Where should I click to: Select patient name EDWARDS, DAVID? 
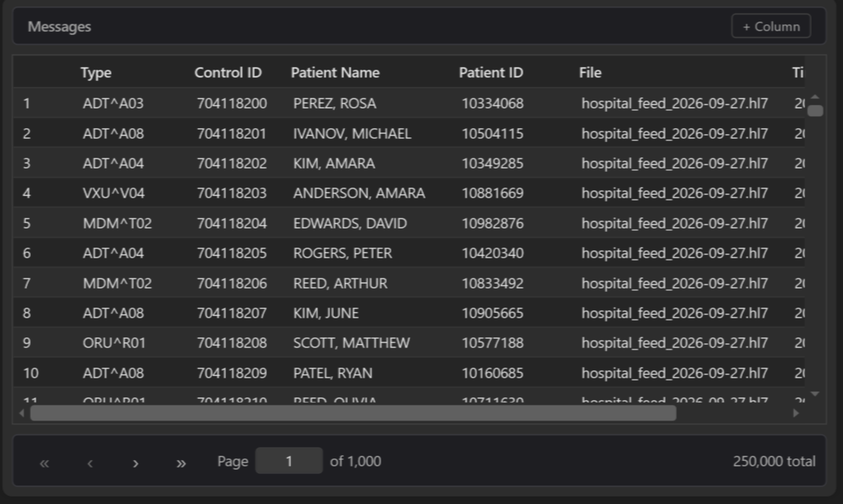350,223
